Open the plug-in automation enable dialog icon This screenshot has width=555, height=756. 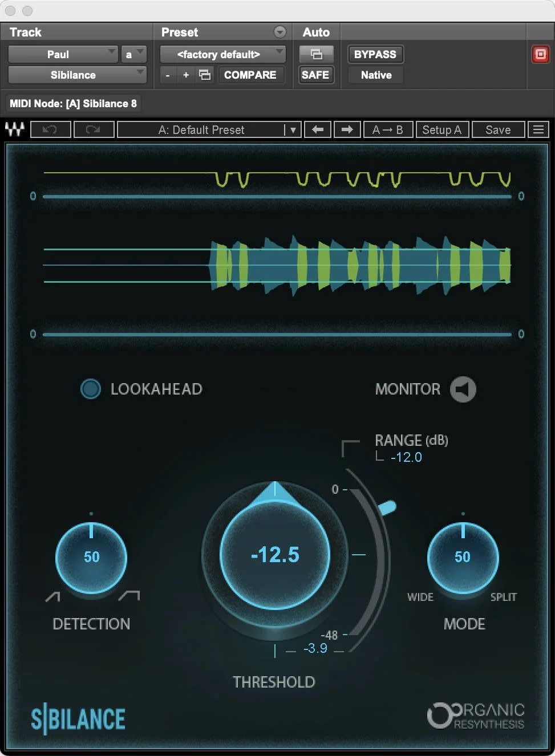tap(316, 54)
